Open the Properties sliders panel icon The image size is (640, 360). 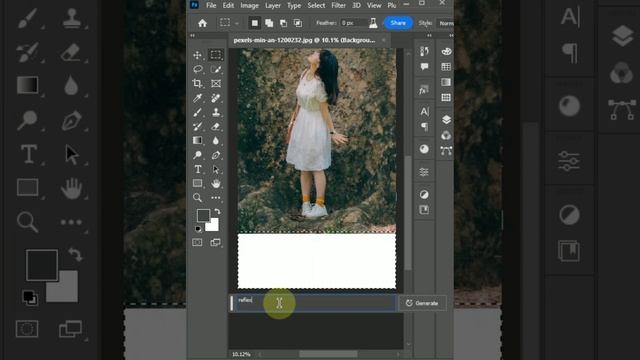(424, 172)
